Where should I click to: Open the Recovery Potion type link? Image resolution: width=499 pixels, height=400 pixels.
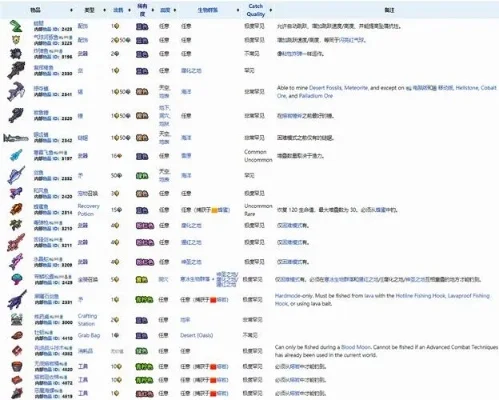tap(88, 210)
